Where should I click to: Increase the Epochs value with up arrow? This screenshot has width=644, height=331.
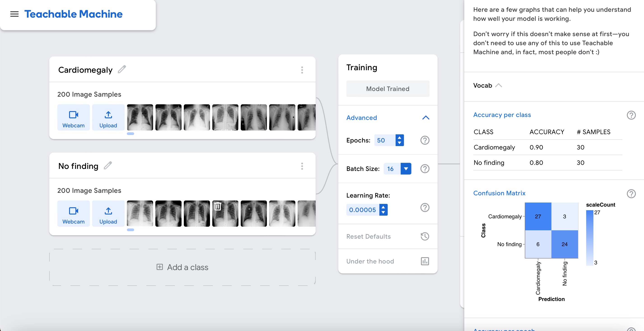click(399, 138)
